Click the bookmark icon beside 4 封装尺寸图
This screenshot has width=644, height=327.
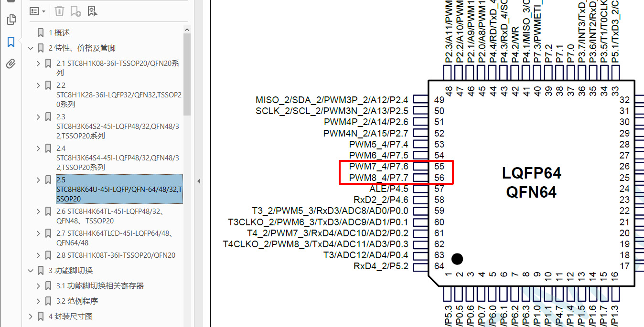(41, 316)
